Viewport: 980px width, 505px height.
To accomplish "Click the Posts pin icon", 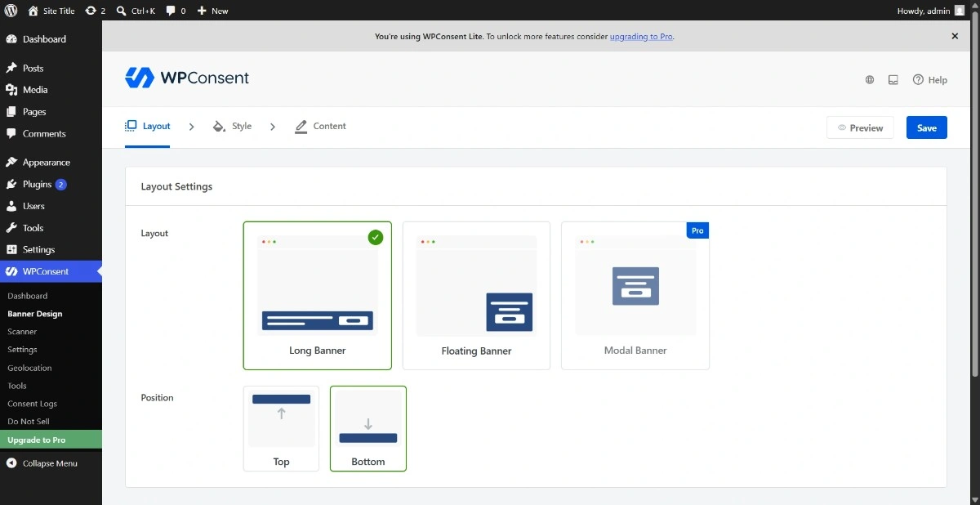I will pyautogui.click(x=11, y=68).
